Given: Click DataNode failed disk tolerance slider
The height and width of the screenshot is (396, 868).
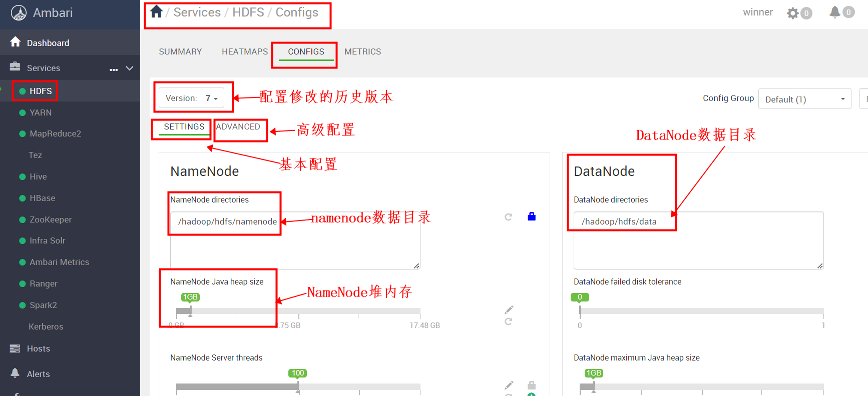Looking at the screenshot, I should [x=701, y=311].
